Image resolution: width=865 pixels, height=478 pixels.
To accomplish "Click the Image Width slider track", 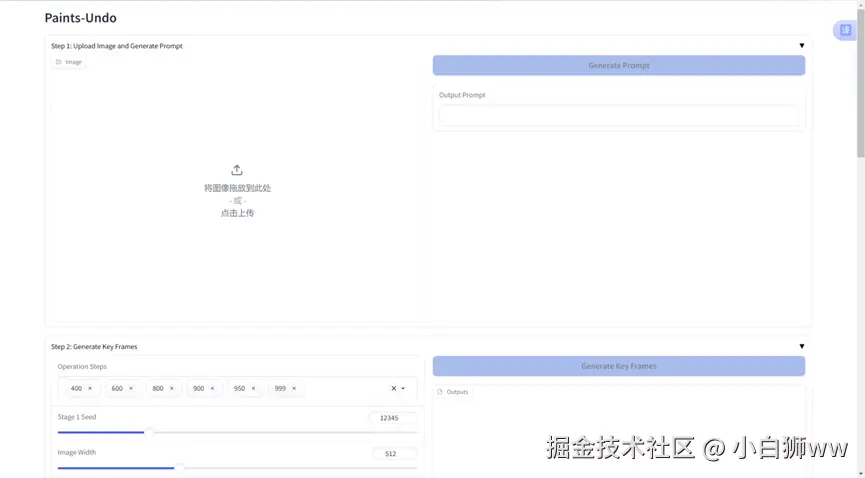I will [237, 468].
